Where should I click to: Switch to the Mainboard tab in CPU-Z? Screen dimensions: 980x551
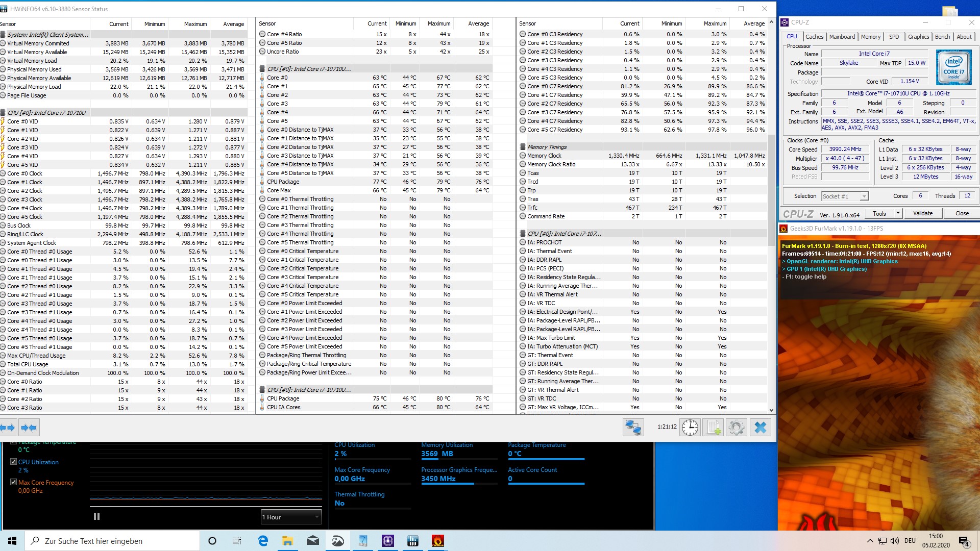(842, 37)
